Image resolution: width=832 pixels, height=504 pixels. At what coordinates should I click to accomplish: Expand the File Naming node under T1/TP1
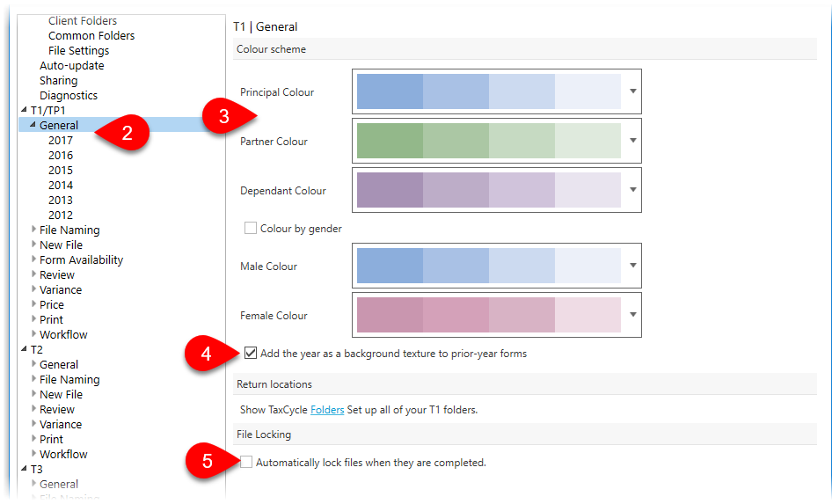pyautogui.click(x=34, y=230)
